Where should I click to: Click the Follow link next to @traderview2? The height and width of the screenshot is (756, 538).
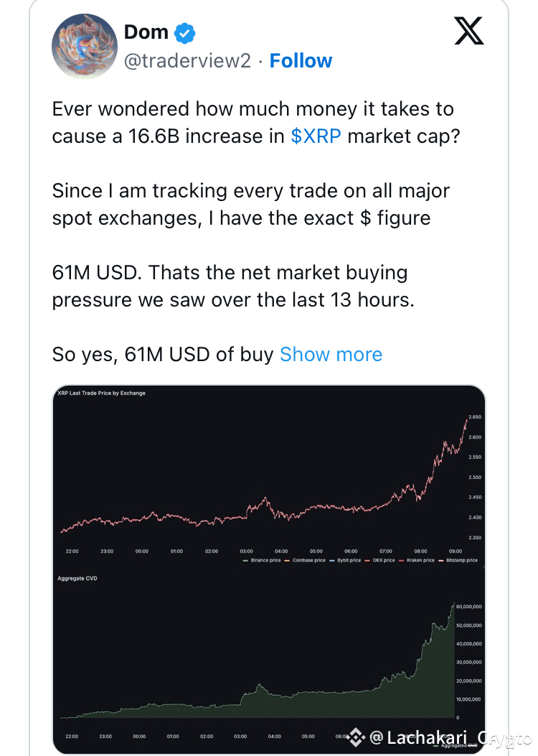click(x=301, y=61)
